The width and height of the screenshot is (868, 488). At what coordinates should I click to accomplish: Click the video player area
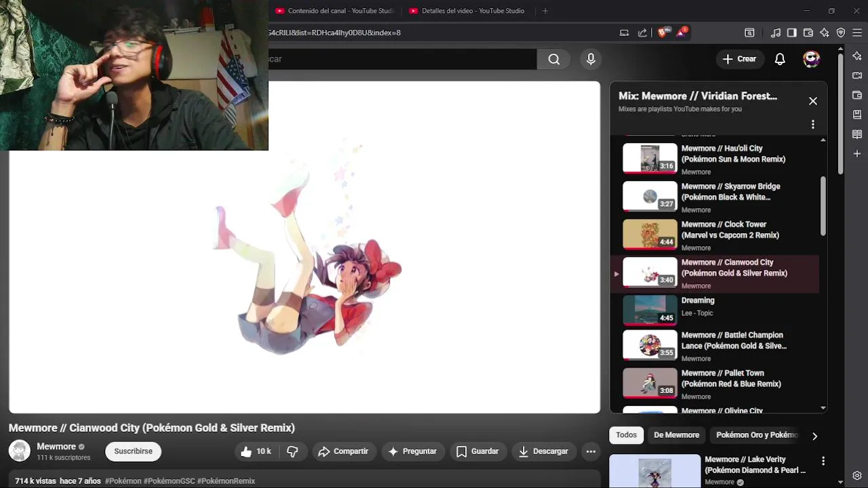tap(304, 247)
